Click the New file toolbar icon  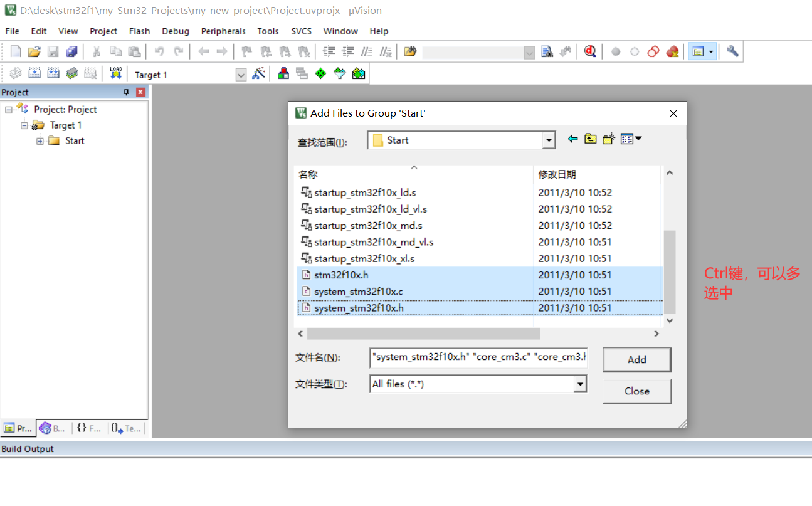tap(16, 51)
